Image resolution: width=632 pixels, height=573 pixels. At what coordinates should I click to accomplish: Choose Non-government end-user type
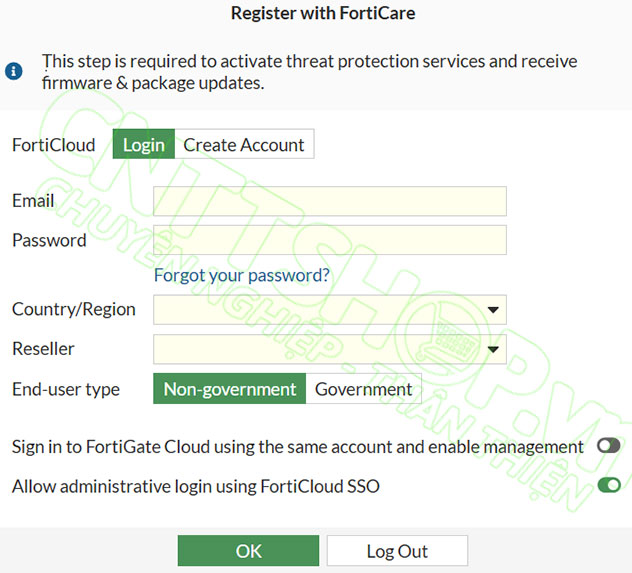[x=230, y=389]
